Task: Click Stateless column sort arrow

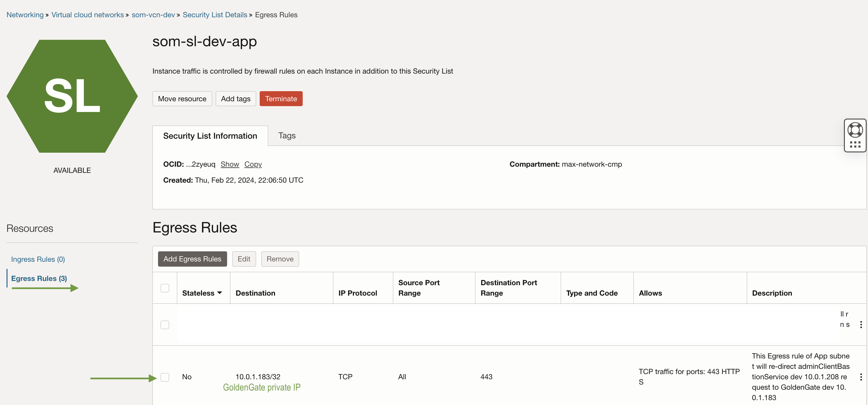Action: (x=220, y=293)
